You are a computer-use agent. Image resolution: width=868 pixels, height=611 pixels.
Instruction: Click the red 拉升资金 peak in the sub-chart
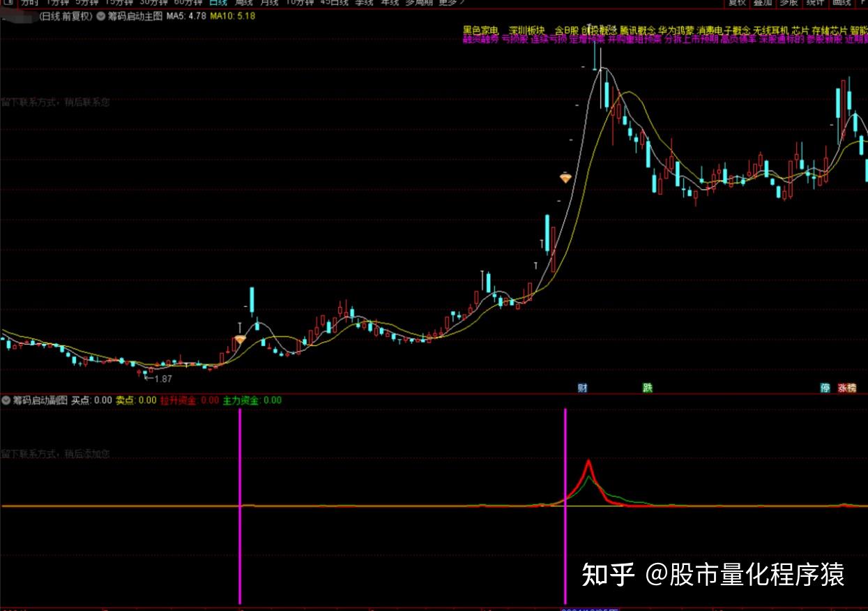(x=589, y=462)
